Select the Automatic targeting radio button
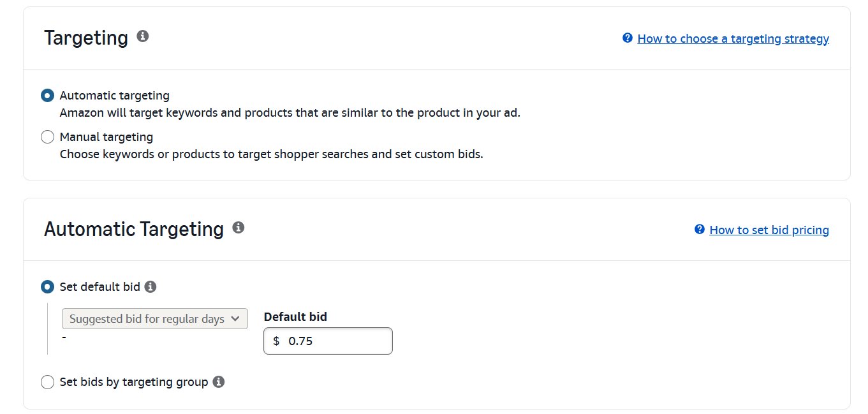Viewport: 868px width, 414px height. tap(47, 95)
